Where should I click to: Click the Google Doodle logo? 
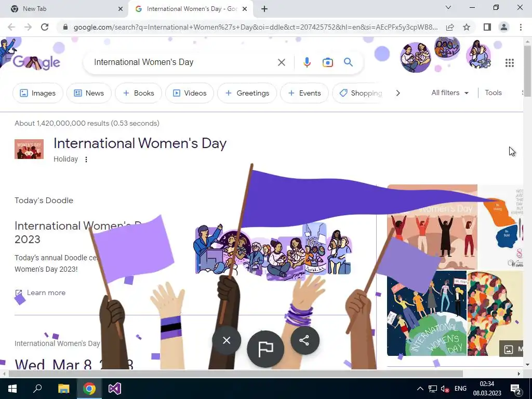[36, 62]
